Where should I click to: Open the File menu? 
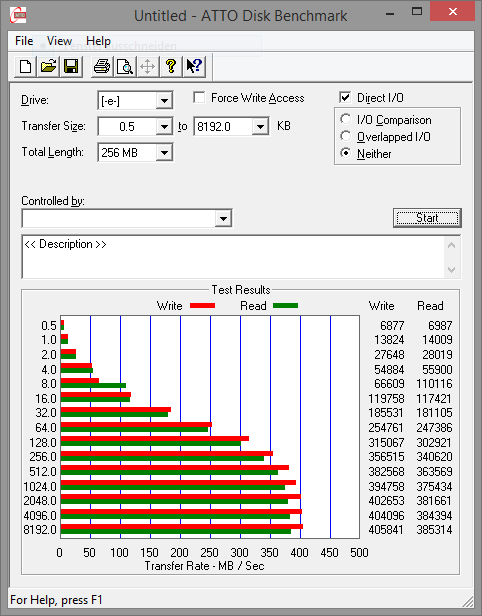24,41
